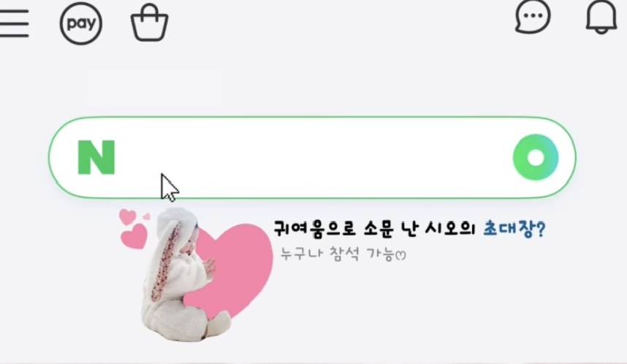
Task: Open the hamburger menu
Action: click(15, 23)
